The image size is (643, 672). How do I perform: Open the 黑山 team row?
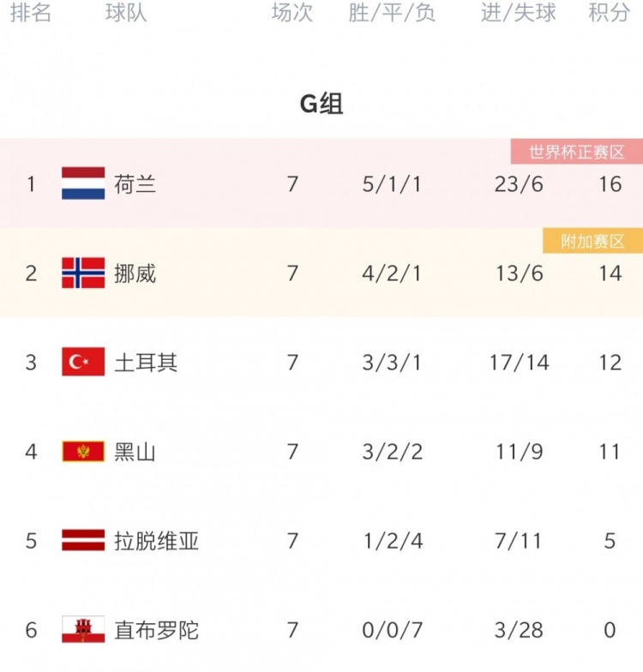(321, 452)
